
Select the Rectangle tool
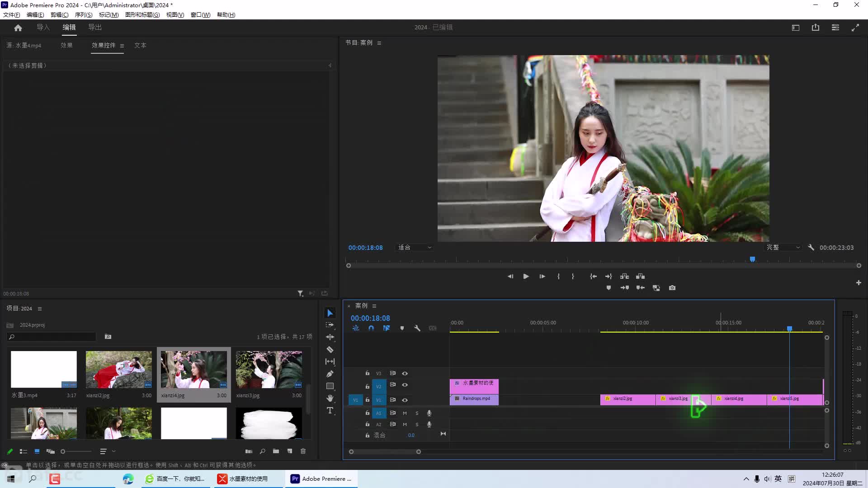click(x=330, y=386)
